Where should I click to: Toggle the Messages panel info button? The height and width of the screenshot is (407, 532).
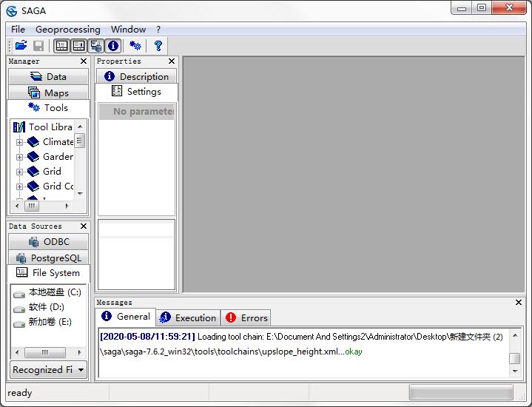[113, 45]
